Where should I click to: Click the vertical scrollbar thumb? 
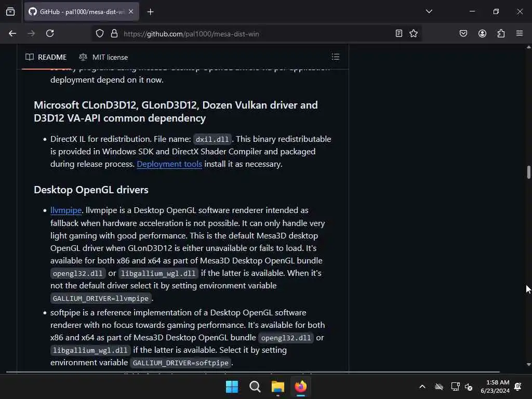(x=528, y=171)
